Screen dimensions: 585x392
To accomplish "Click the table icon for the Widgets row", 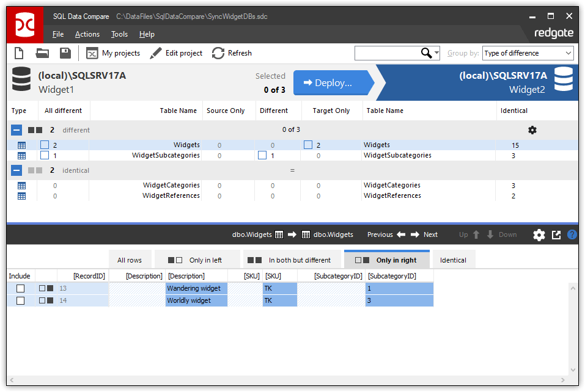I will point(21,145).
